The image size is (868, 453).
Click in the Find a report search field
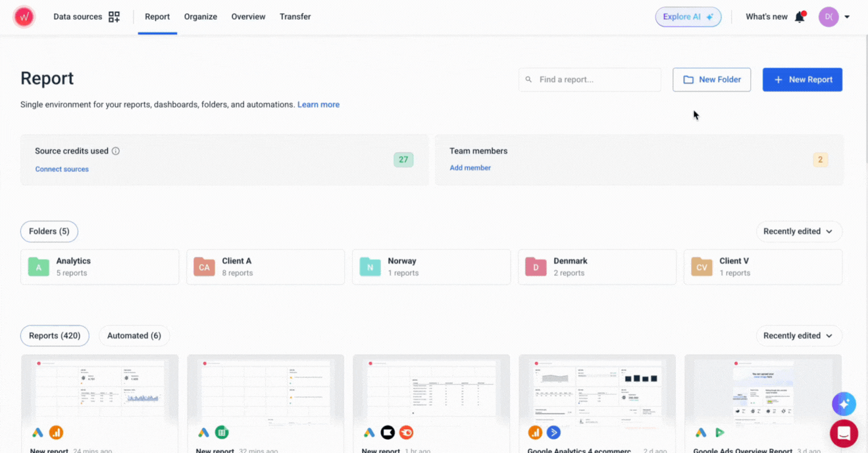click(x=590, y=79)
